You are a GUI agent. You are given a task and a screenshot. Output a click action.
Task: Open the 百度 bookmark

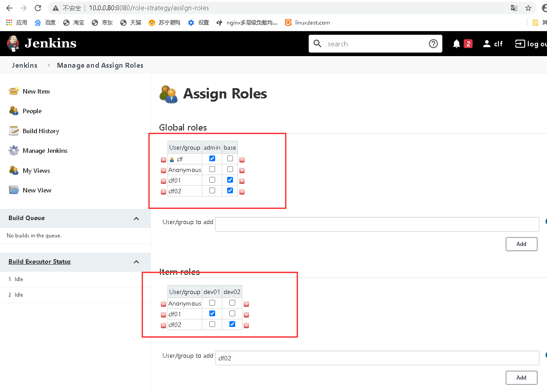(x=45, y=22)
